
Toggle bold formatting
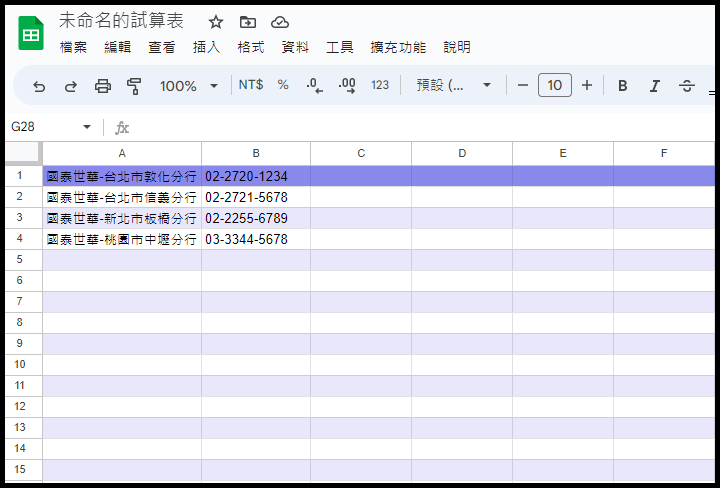(x=623, y=86)
